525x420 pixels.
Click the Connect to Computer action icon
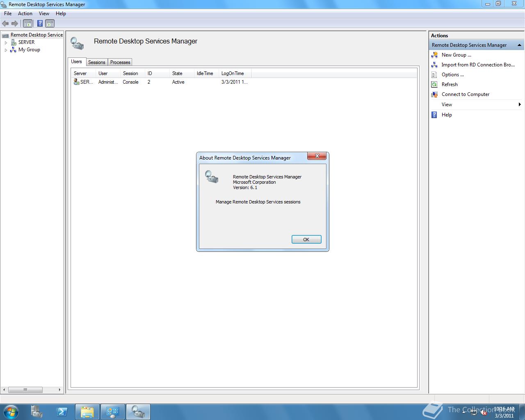(x=434, y=94)
